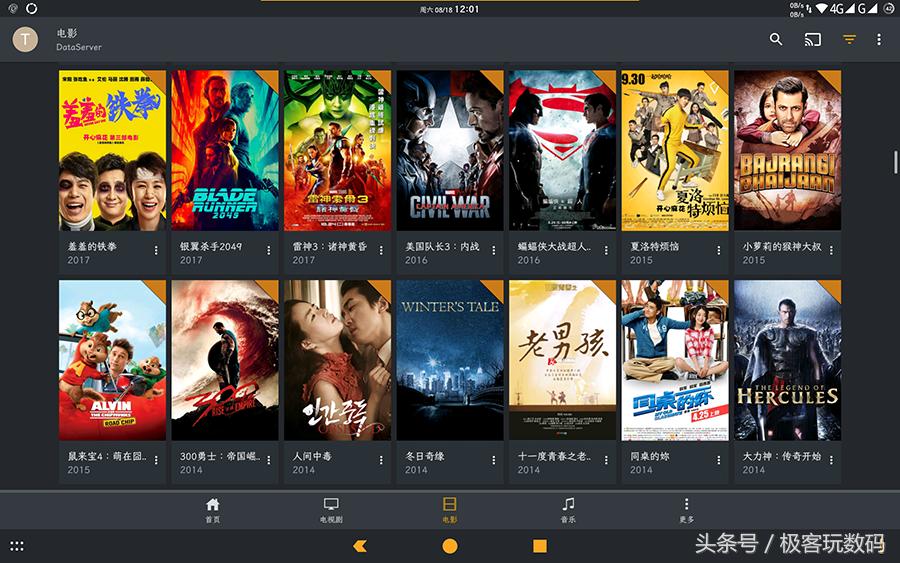Image resolution: width=900 pixels, height=563 pixels.
Task: Open the Winter's Tale poster
Action: coord(450,360)
